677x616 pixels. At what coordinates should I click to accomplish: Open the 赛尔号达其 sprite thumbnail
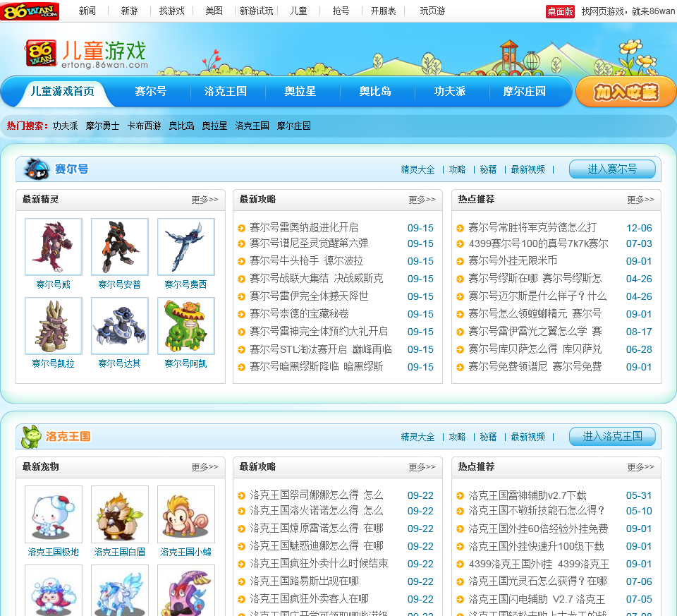coord(120,326)
